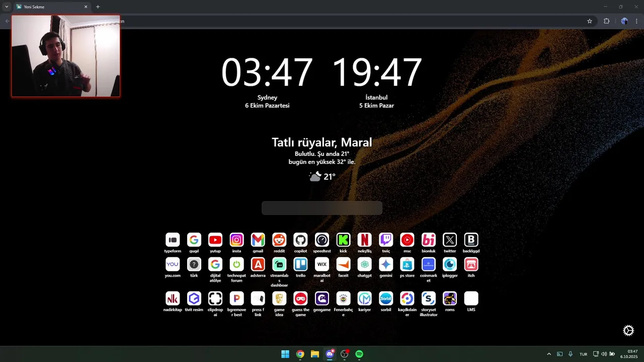Open Discord from the taskbar

pyautogui.click(x=330, y=354)
